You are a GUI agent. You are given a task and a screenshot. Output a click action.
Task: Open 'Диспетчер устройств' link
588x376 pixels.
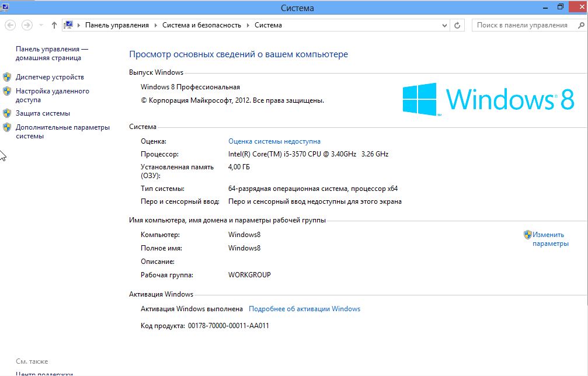point(50,77)
